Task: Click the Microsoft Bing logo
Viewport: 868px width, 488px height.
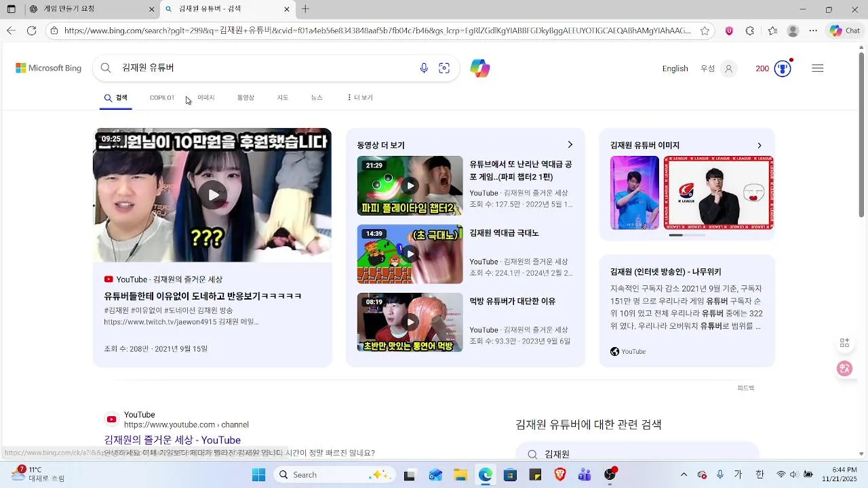Action: click(48, 68)
